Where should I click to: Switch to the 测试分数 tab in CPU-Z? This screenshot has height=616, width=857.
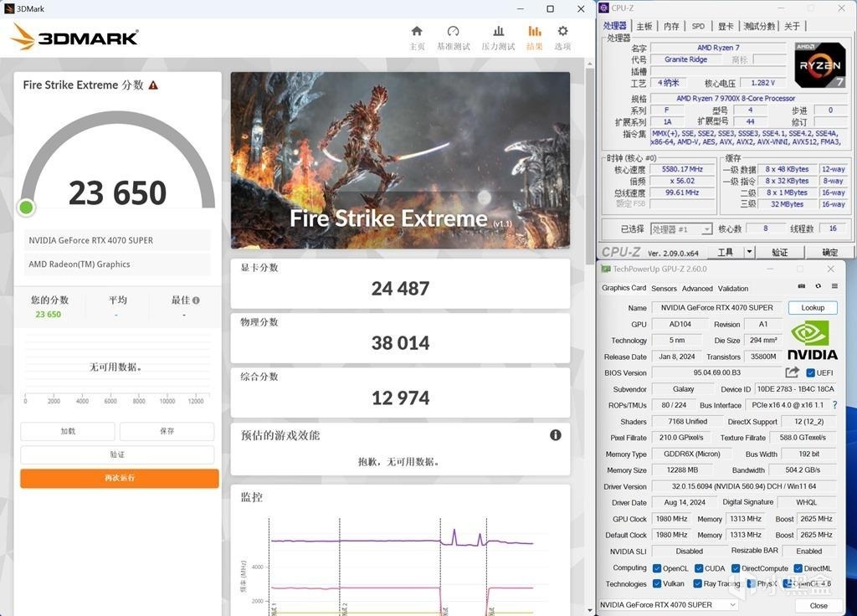point(759,26)
